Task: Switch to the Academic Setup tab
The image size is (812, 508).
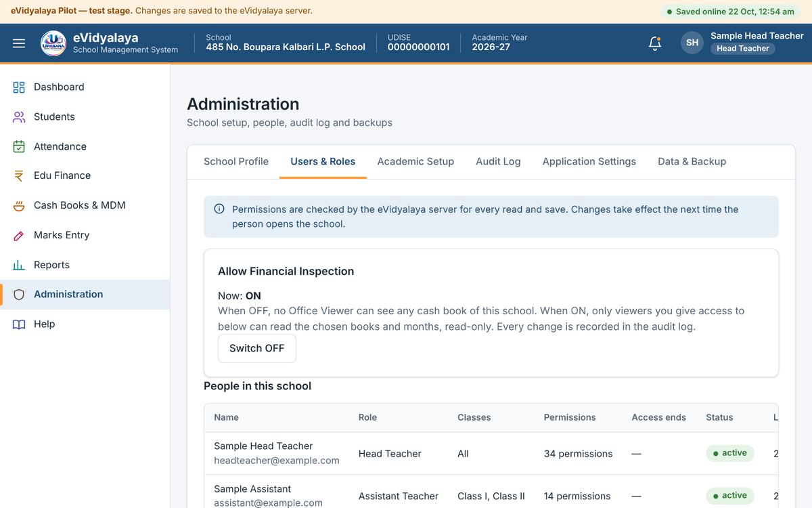Action: tap(415, 161)
